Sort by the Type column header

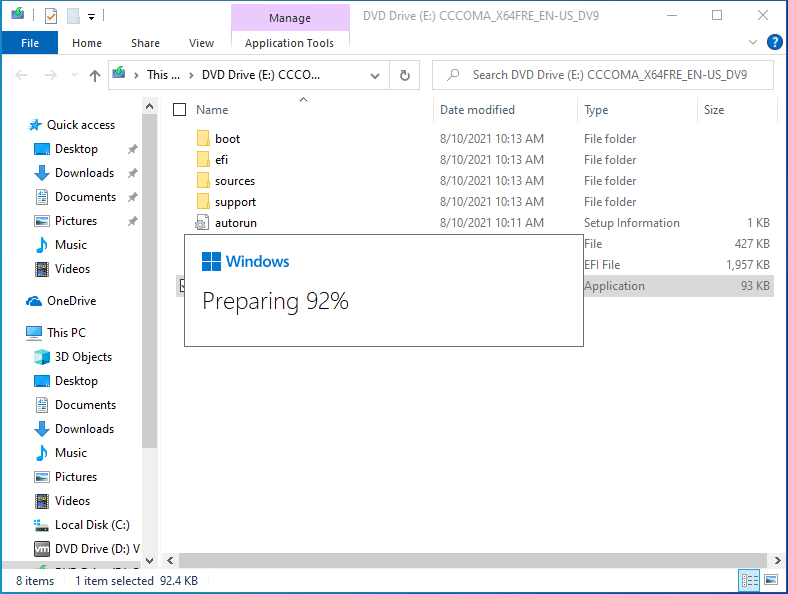pos(596,110)
